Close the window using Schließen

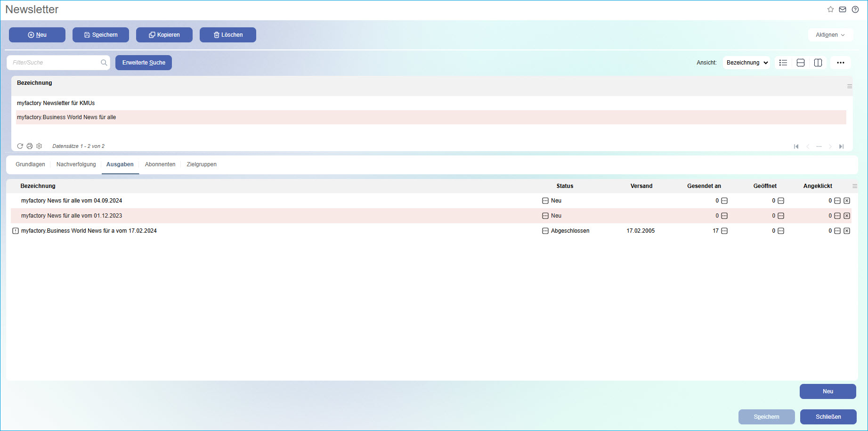coord(828,417)
